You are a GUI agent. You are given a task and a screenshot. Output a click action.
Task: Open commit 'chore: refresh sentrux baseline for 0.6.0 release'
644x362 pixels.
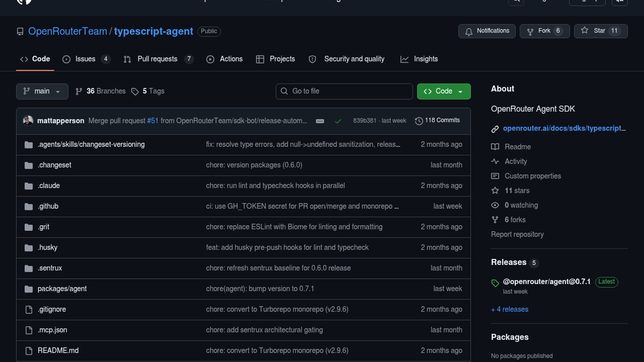(278, 268)
